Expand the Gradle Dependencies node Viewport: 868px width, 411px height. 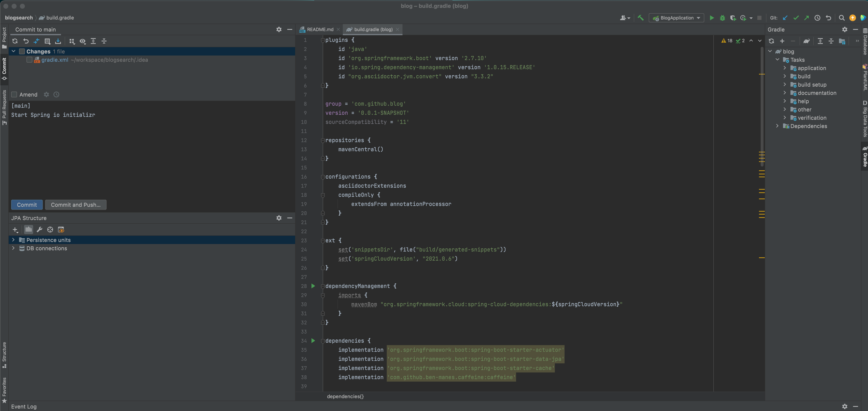[x=777, y=126]
